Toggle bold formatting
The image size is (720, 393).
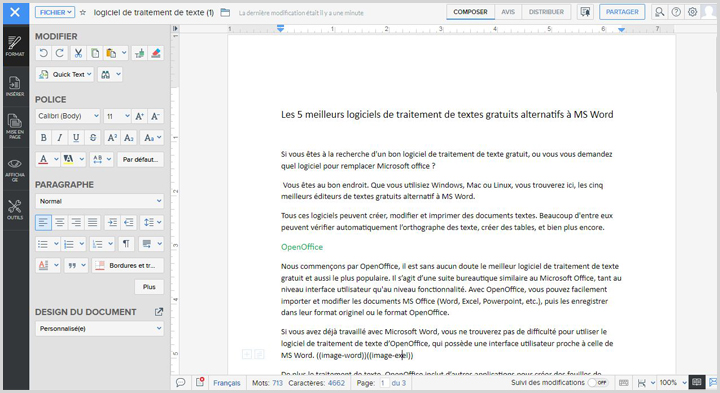point(44,138)
